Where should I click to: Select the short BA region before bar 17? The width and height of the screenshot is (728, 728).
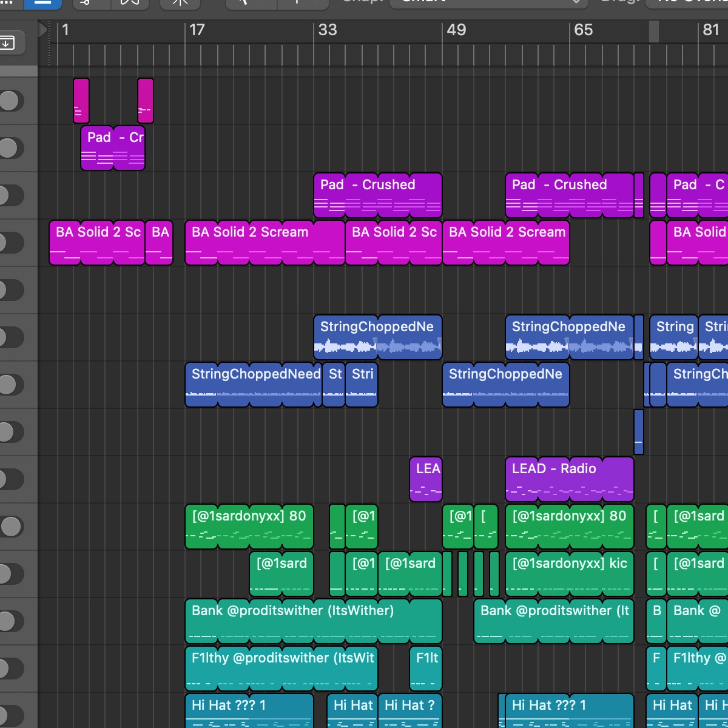(x=159, y=243)
